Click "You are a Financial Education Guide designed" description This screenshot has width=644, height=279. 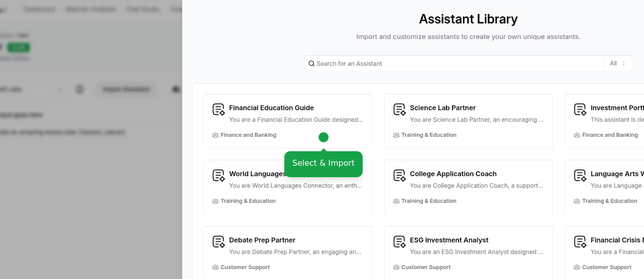(x=296, y=120)
